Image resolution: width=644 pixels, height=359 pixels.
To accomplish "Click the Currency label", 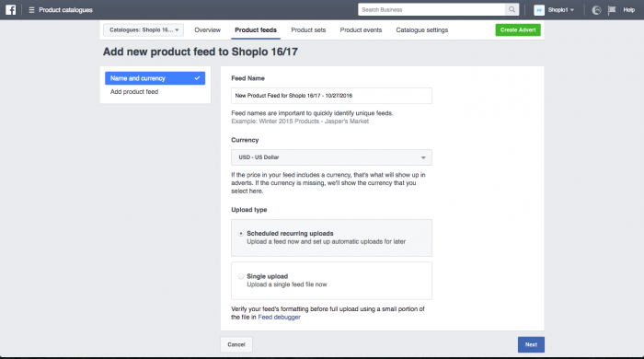I will pos(245,140).
